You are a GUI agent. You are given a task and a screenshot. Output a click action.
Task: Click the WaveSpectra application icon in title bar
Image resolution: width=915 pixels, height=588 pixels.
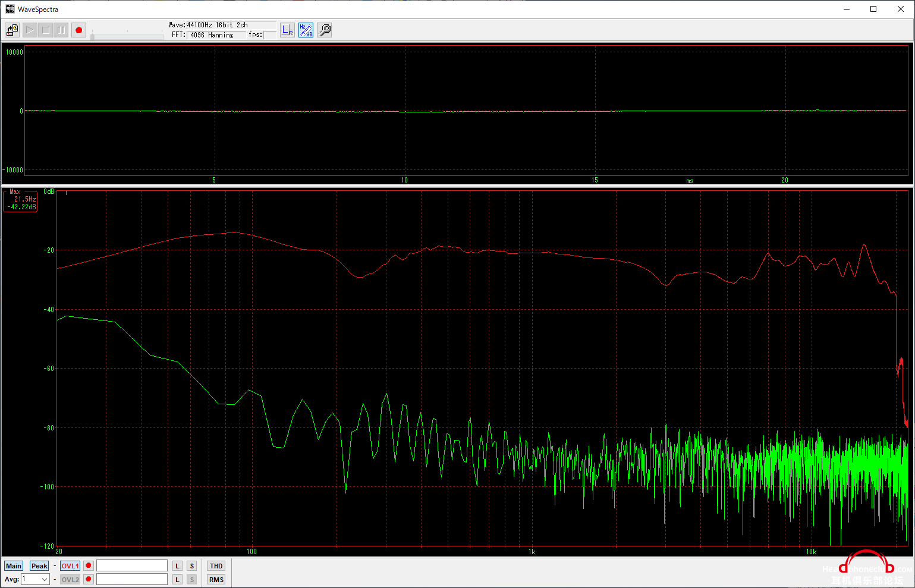pos(10,9)
